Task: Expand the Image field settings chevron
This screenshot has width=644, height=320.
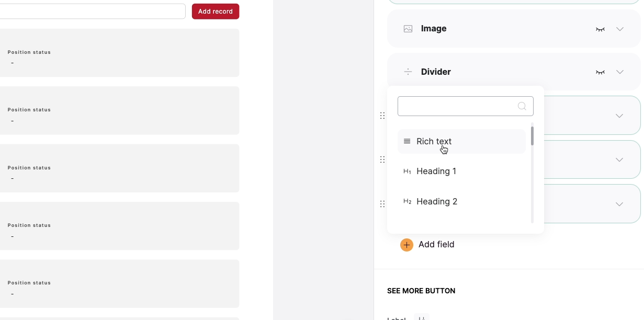Action: pyautogui.click(x=620, y=29)
